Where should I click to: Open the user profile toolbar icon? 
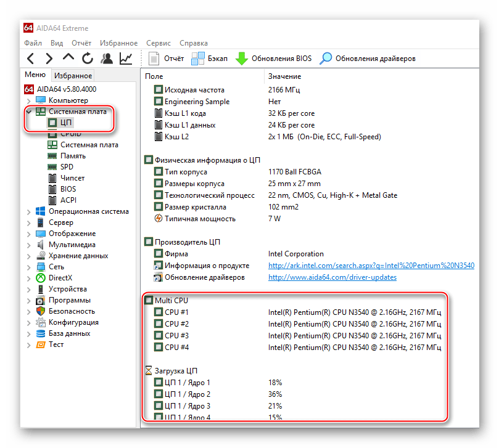pos(107,59)
